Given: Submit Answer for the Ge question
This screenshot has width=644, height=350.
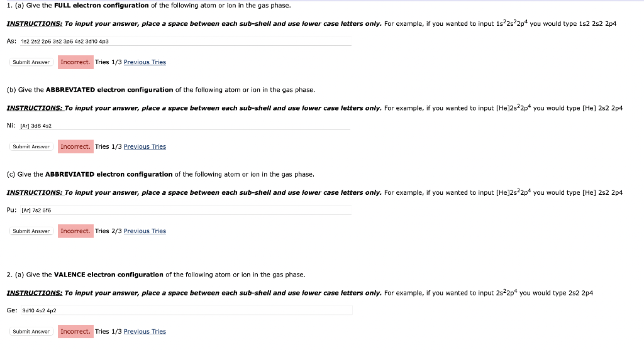Looking at the screenshot, I should (x=31, y=332).
